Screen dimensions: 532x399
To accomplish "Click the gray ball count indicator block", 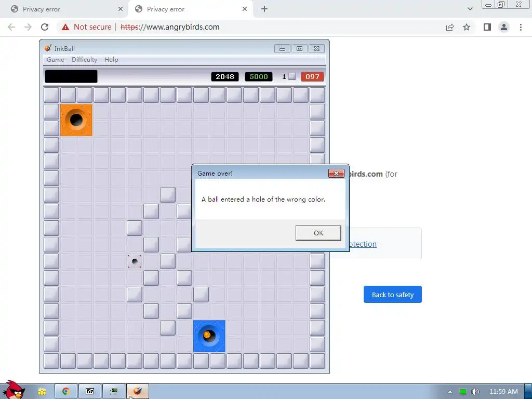I will pos(292,77).
